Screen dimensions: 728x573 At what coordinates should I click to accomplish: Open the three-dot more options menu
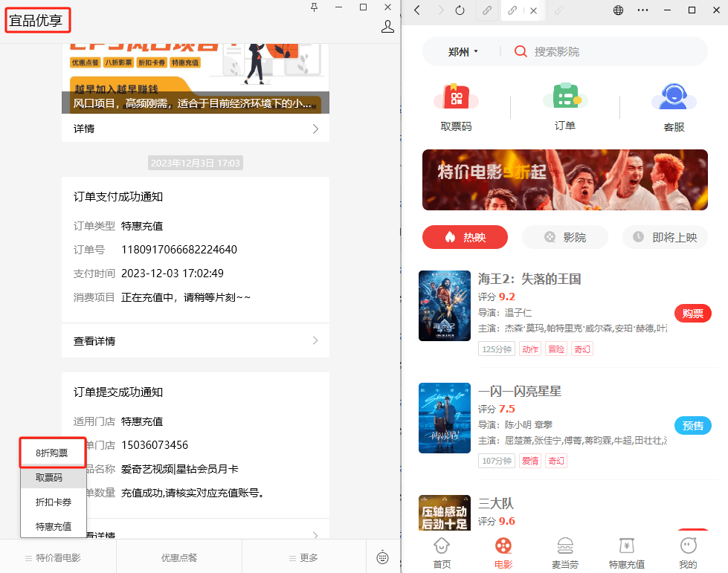point(642,10)
